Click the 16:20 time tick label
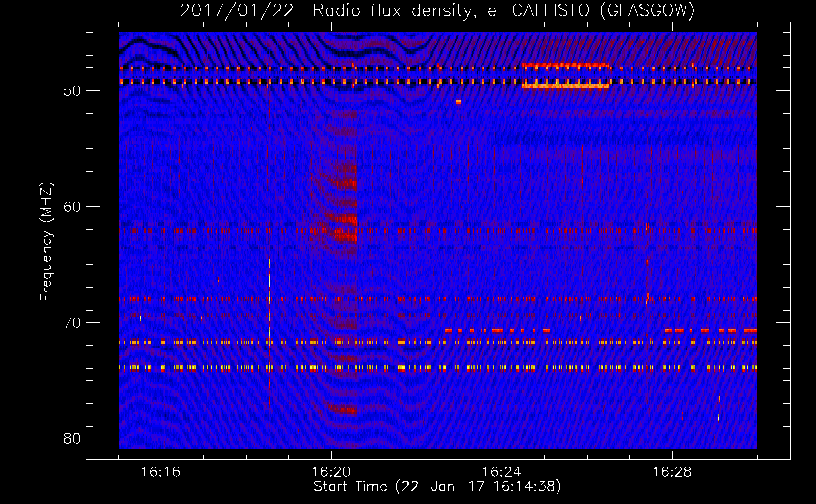816x504 pixels. pyautogui.click(x=331, y=472)
